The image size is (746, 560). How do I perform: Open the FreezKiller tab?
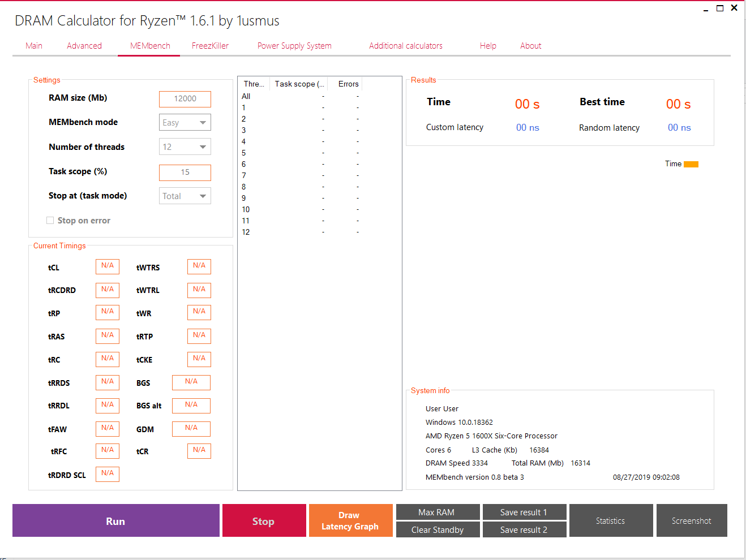[x=210, y=46]
